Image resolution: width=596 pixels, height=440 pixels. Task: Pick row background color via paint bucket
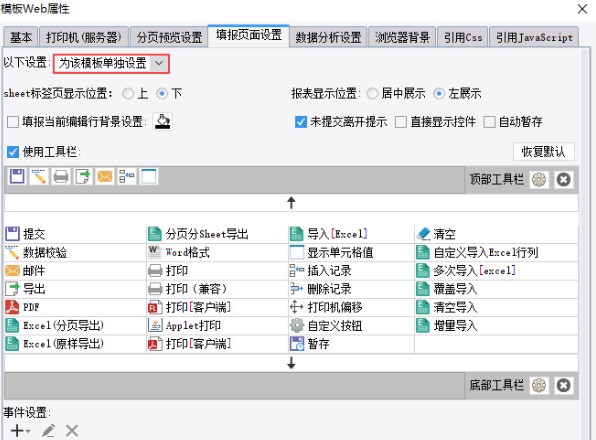click(x=163, y=122)
